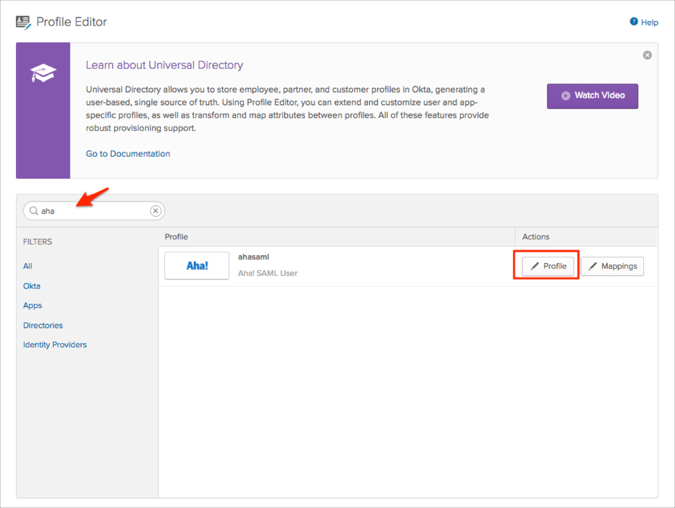
Task: Filter profiles by Apps
Action: [x=33, y=305]
